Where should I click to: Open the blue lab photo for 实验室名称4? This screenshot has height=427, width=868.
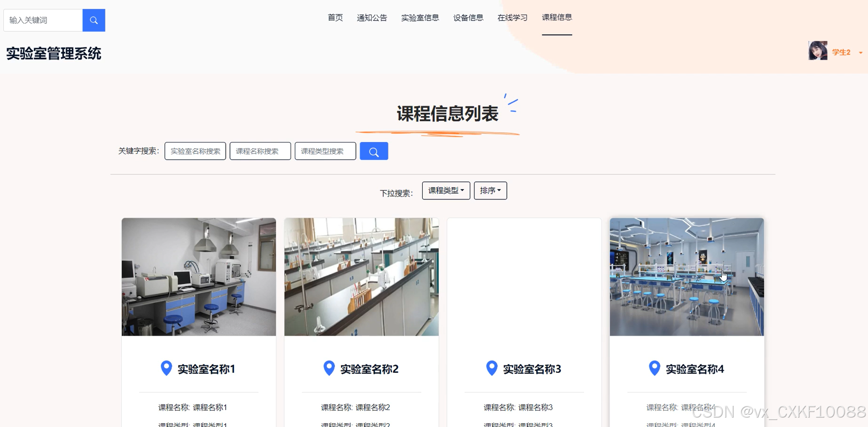(687, 277)
